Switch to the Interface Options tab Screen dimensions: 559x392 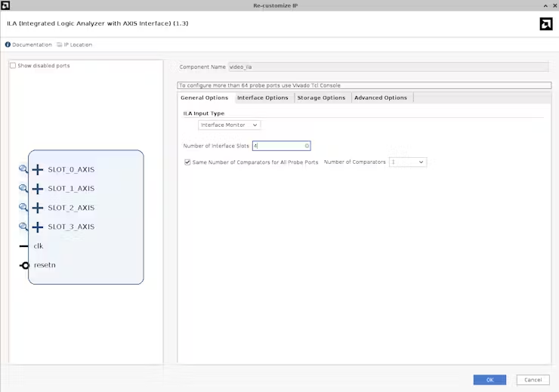pos(263,97)
